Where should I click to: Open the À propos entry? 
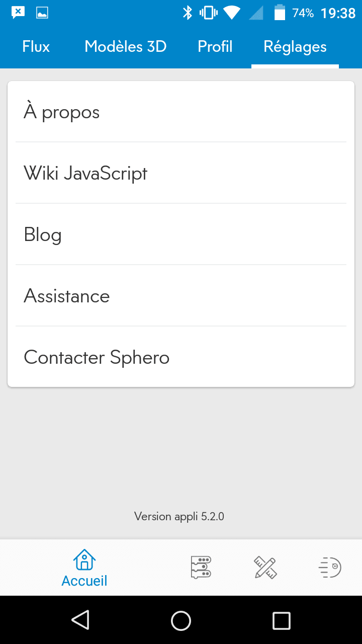181,112
